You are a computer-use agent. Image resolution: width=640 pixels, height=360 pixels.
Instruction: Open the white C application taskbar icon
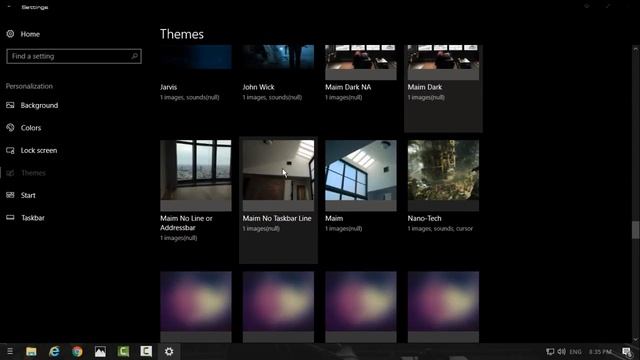[x=146, y=351]
